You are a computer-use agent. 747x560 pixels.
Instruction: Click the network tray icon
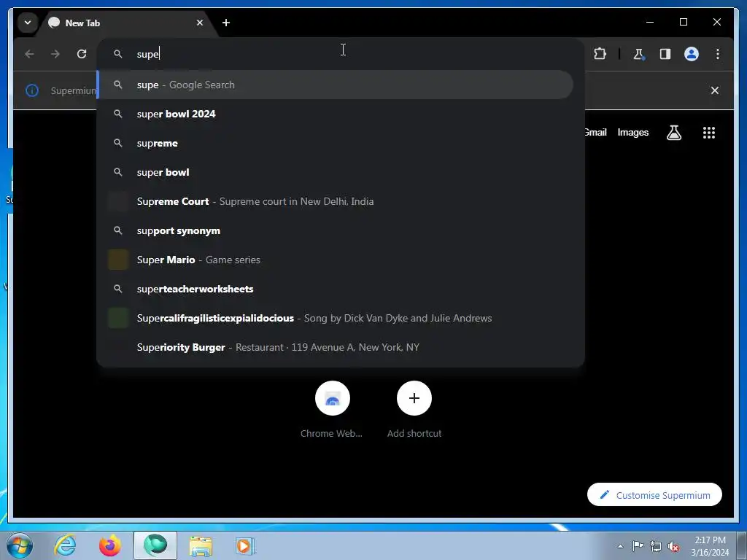[656, 546]
